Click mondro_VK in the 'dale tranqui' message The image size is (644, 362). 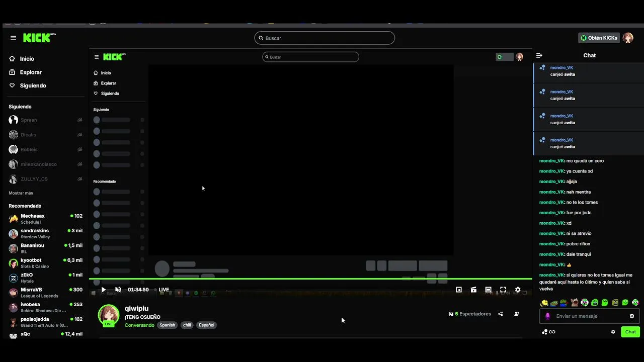pos(551,254)
